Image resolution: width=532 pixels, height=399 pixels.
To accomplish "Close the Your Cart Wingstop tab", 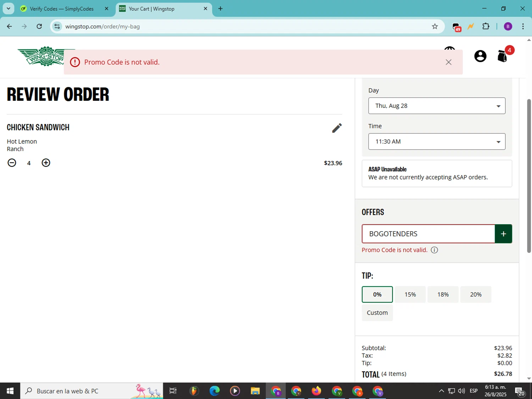I will pyautogui.click(x=205, y=9).
